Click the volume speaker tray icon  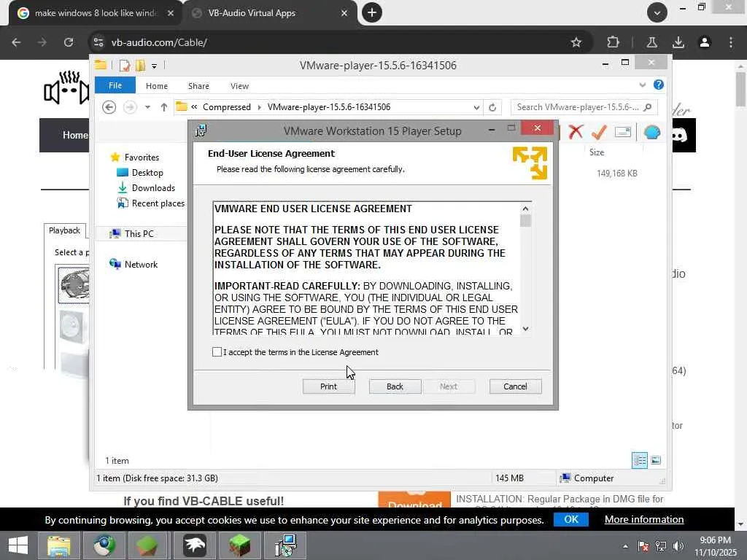click(x=678, y=546)
